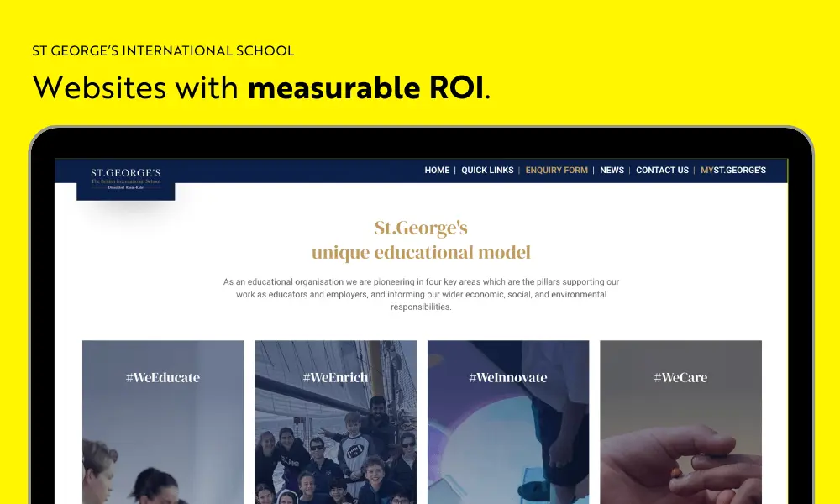Click CONTACT US in the top navigation

point(662,171)
